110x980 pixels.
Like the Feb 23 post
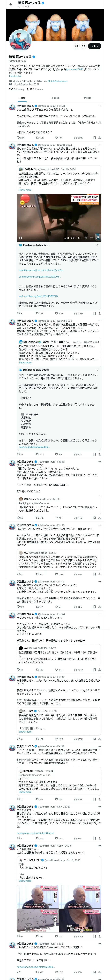(57, 138)
